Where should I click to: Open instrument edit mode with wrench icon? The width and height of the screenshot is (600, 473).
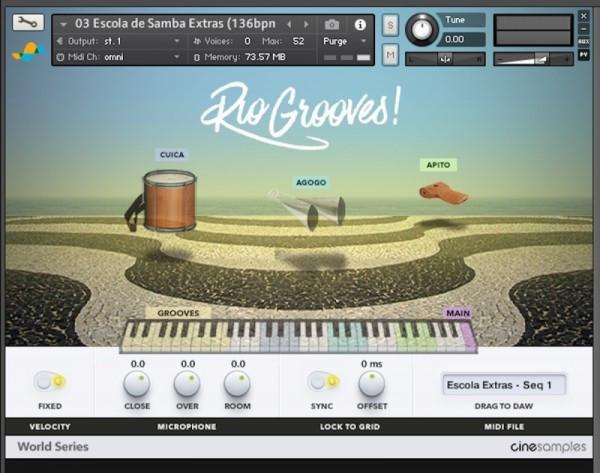pos(28,23)
